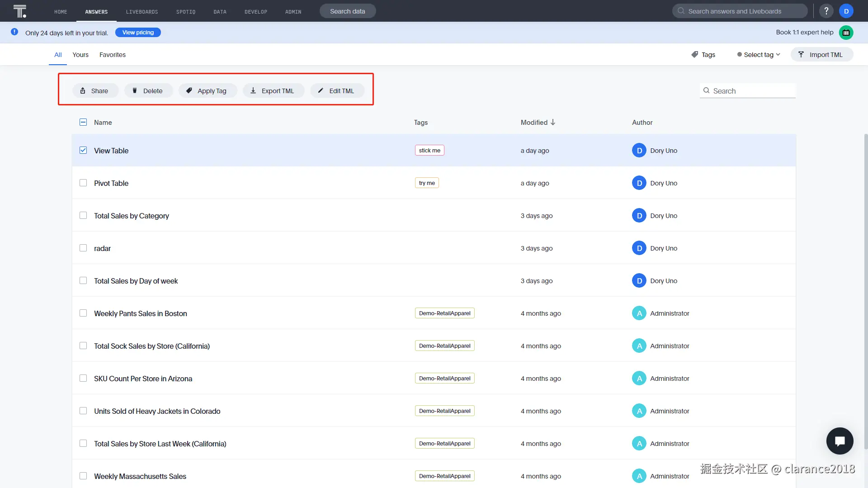The image size is (868, 488).
Task: Click Dory Uno avatar in radar row
Action: tap(639, 248)
